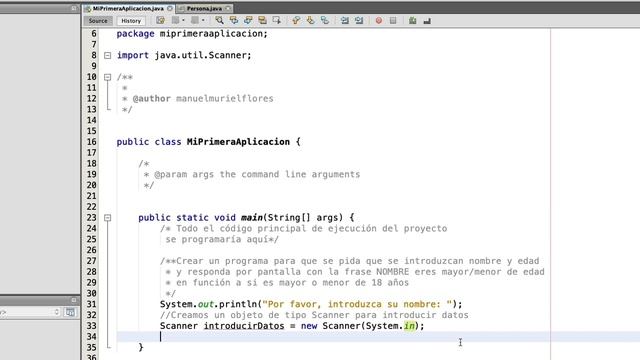This screenshot has width=640, height=360.
Task: Click line number 16 in gutter
Action: point(91,142)
